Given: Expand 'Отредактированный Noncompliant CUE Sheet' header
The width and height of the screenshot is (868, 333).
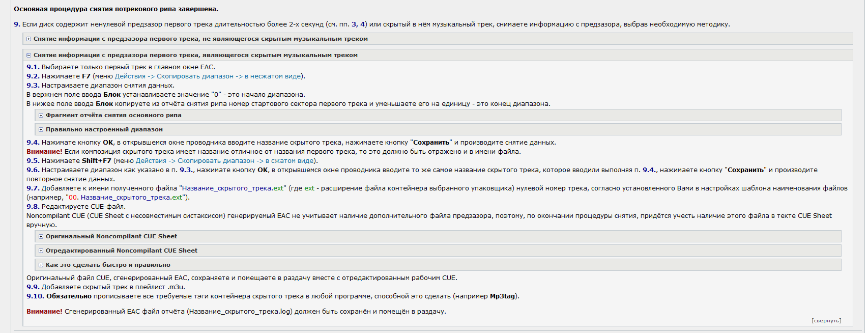Looking at the screenshot, I should pyautogui.click(x=438, y=251).
